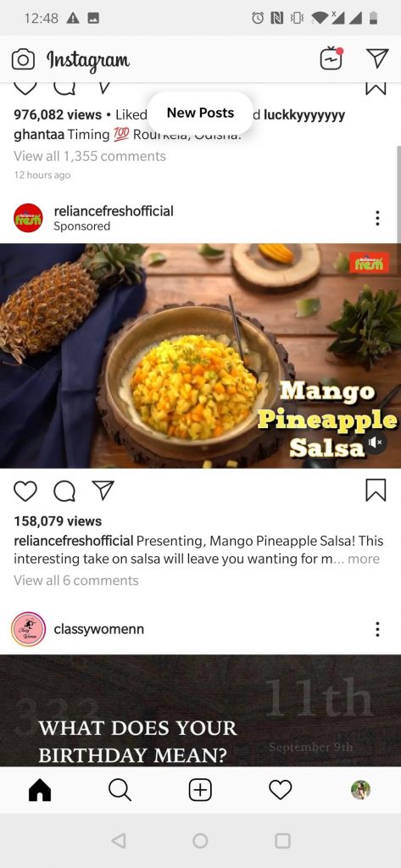View all 6 comments
Image resolution: width=401 pixels, height=868 pixels.
76,581
